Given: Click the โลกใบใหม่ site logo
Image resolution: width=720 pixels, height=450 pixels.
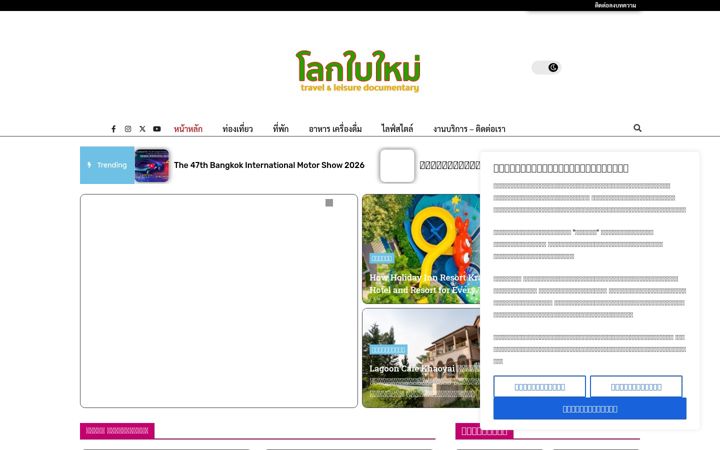Looking at the screenshot, I should point(358,71).
